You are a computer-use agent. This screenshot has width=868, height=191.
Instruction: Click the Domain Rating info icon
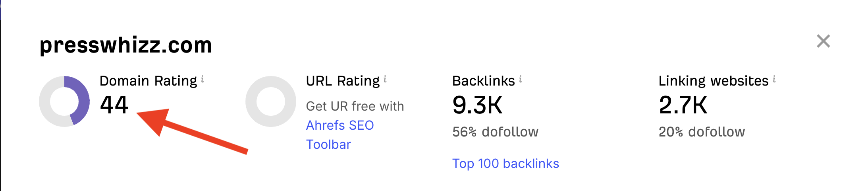[203, 79]
